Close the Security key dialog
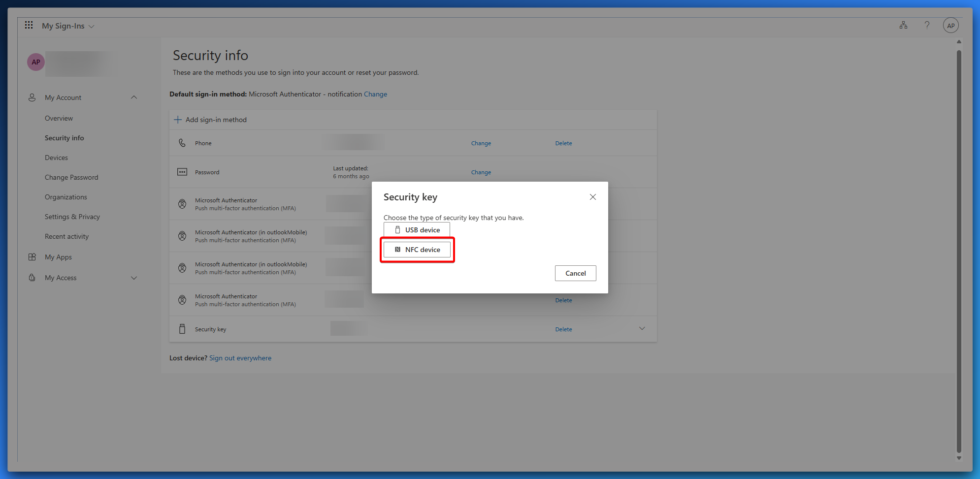 [592, 197]
